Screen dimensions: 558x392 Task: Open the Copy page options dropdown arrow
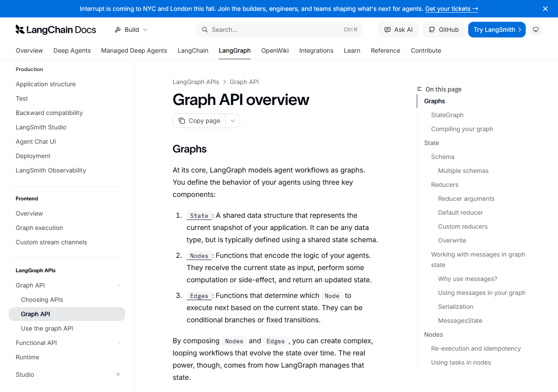pyautogui.click(x=233, y=121)
